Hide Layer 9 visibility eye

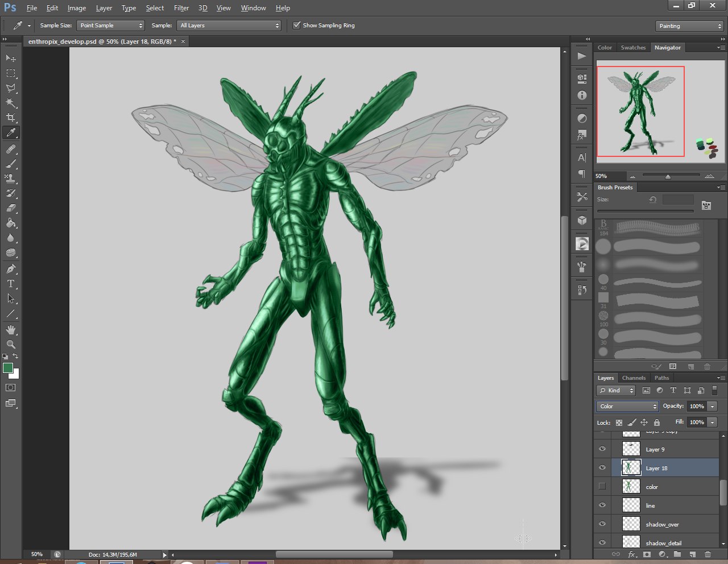coord(602,449)
